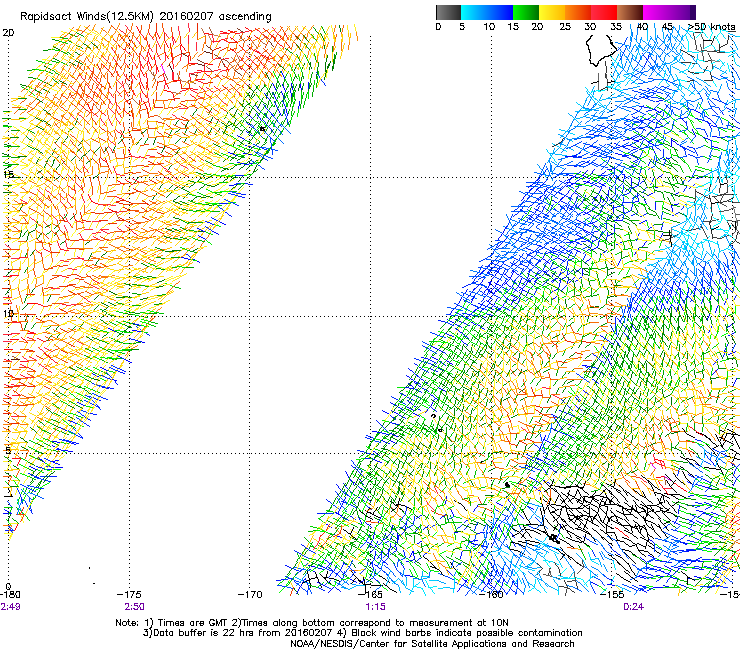Click the note line "3)Data buffer is 22 hrs"
740x650 pixels.
(x=362, y=633)
